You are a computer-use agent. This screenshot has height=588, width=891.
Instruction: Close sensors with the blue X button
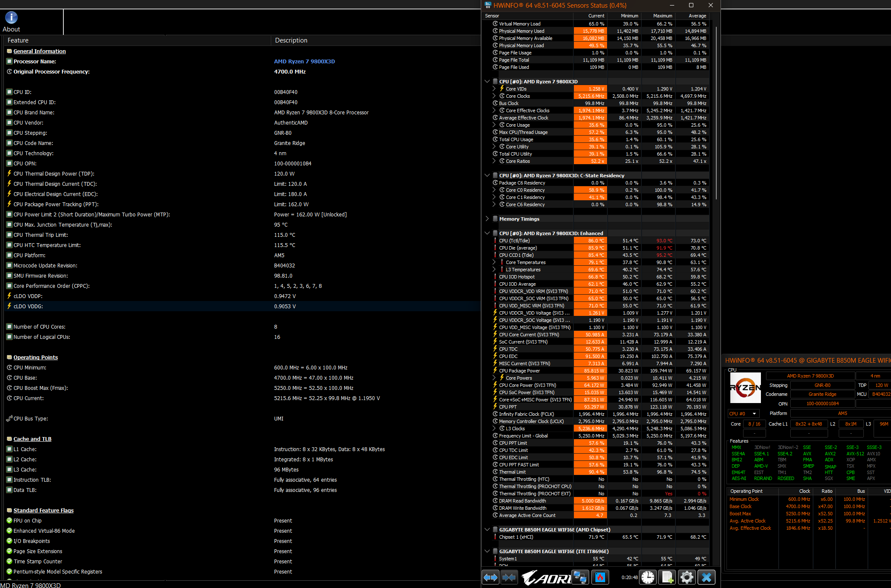(x=707, y=577)
